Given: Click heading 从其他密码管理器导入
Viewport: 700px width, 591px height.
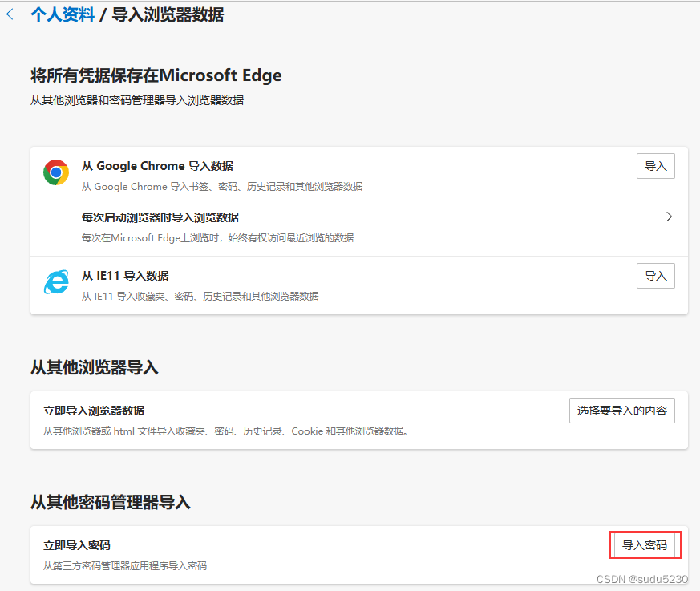Looking at the screenshot, I should point(111,502).
